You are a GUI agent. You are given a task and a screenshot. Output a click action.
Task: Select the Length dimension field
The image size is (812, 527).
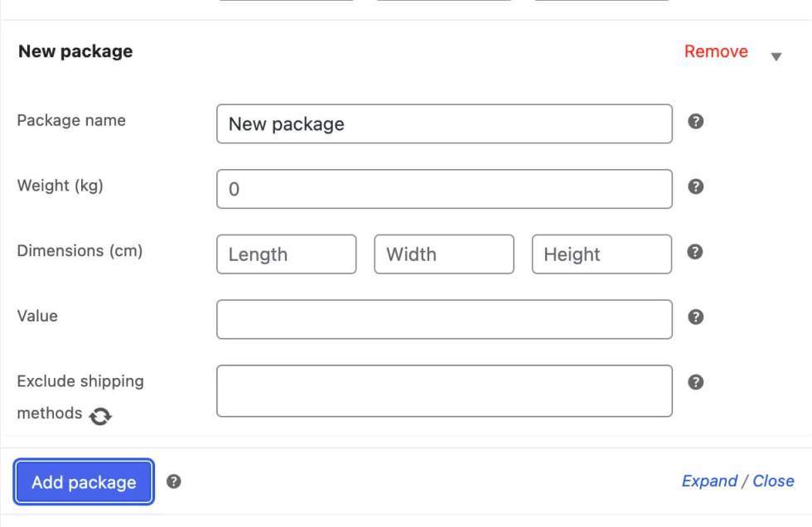[x=286, y=254]
